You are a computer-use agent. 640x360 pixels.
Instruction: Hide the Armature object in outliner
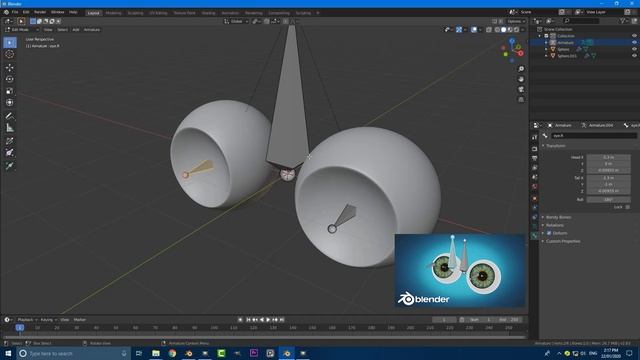(x=634, y=42)
